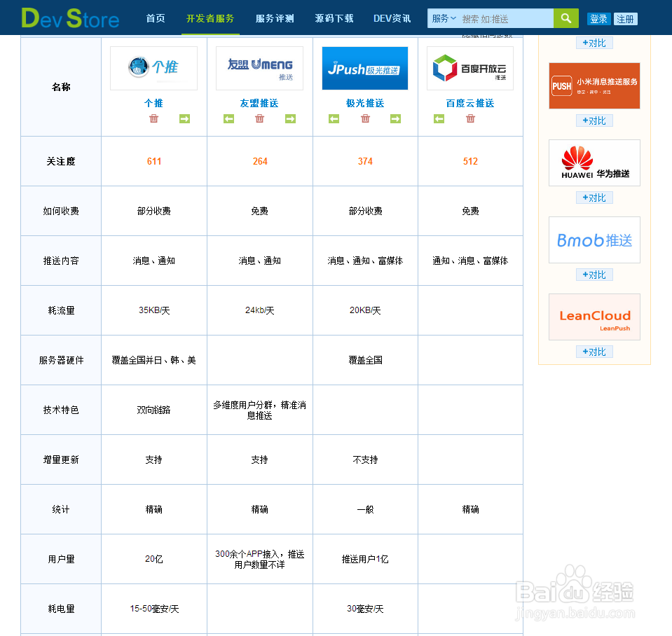Click the HUAWEI 华为推送 logo in the sidebar
The image size is (672, 636).
coord(594,163)
